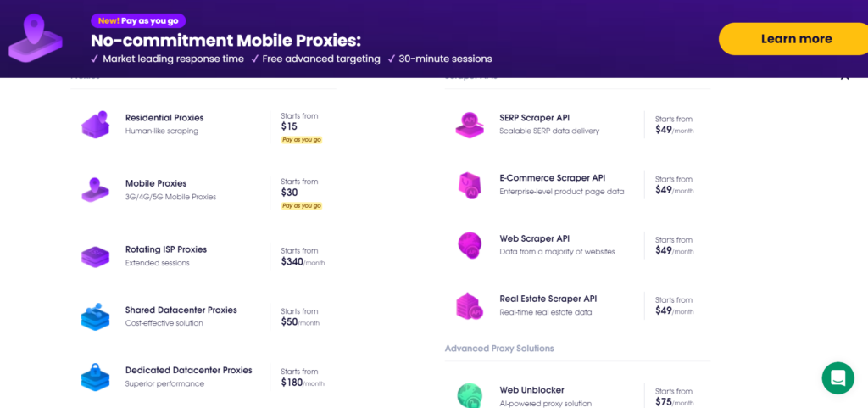This screenshot has height=408, width=868.
Task: Go to Rotating ISP Proxies page
Action: pos(166,249)
